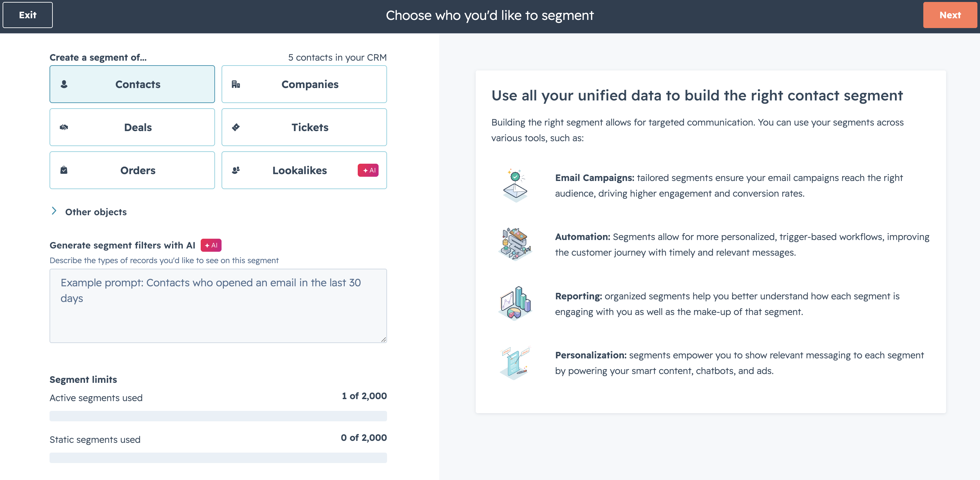Click the Contacts person icon
The width and height of the screenshot is (980, 480).
point(64,84)
